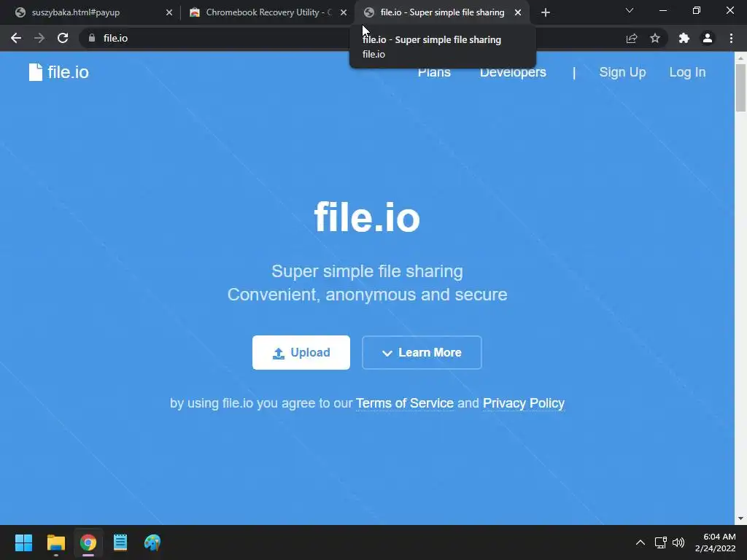Open the Extensions puzzle icon

684,38
